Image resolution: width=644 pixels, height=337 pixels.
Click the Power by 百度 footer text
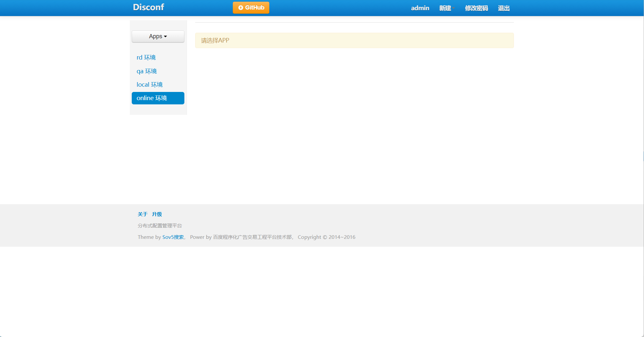241,237
